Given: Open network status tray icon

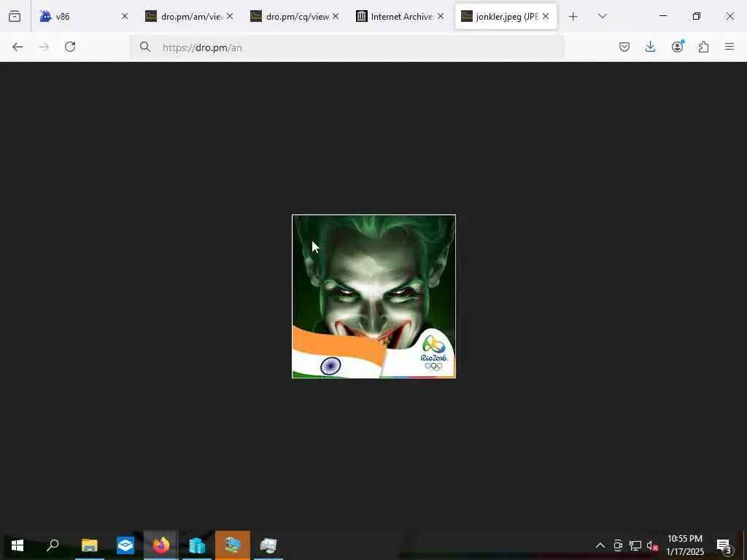Looking at the screenshot, I should point(635,545).
